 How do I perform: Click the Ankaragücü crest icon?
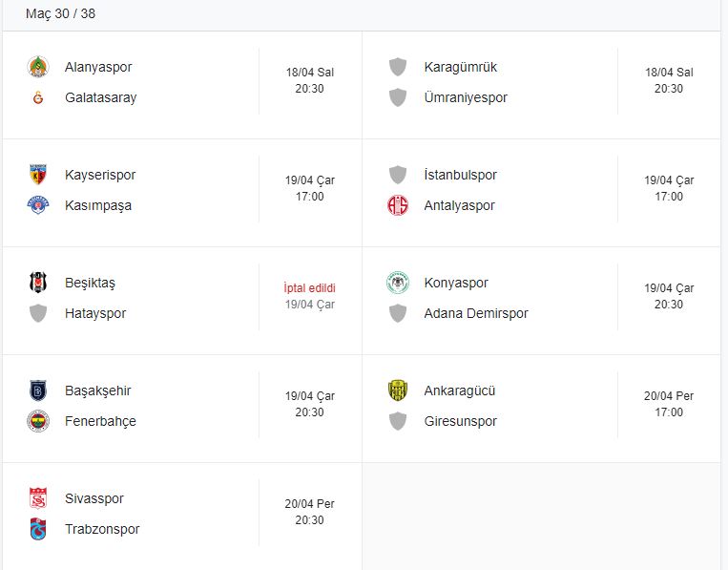pyautogui.click(x=398, y=391)
